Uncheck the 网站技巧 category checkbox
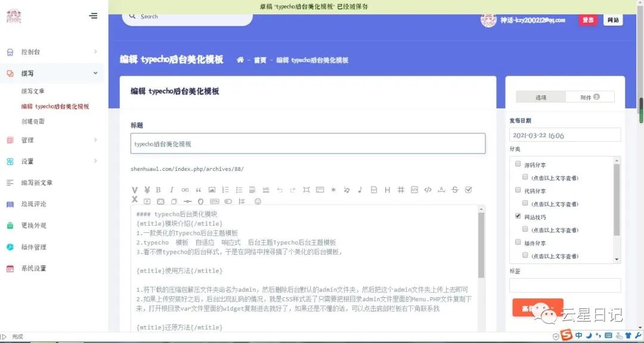This screenshot has height=343, width=644. click(518, 216)
